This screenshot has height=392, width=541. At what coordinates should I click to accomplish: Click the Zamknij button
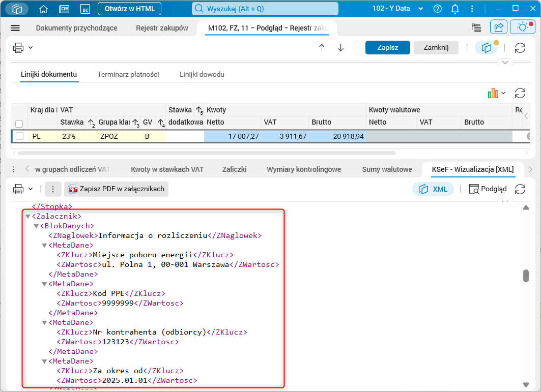pyautogui.click(x=436, y=48)
